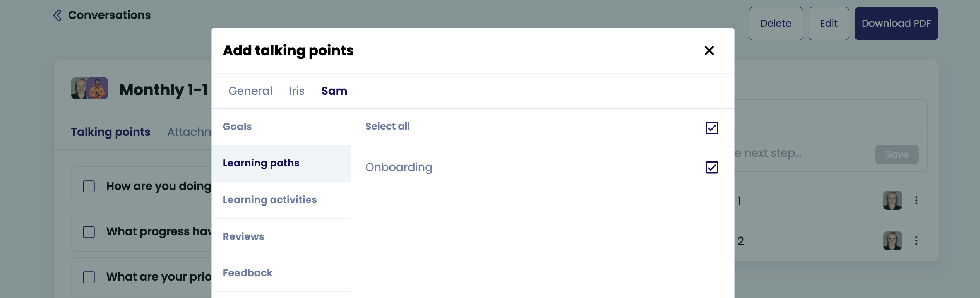
Task: Check the 'How are you doing' talking point
Action: (x=89, y=187)
